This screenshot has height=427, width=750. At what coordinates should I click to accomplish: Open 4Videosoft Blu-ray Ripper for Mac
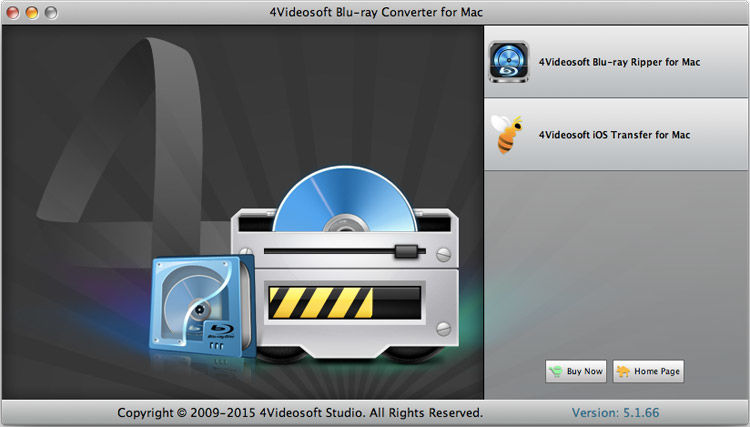tap(617, 62)
